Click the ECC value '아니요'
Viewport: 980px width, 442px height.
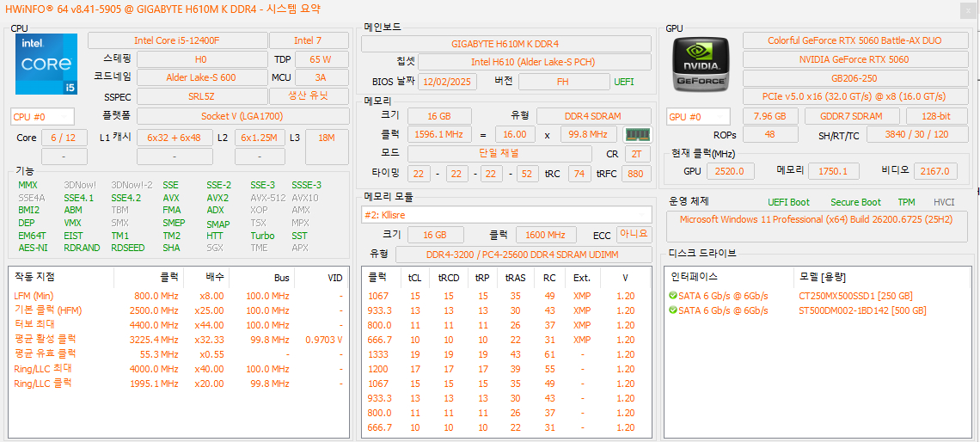coord(634,235)
